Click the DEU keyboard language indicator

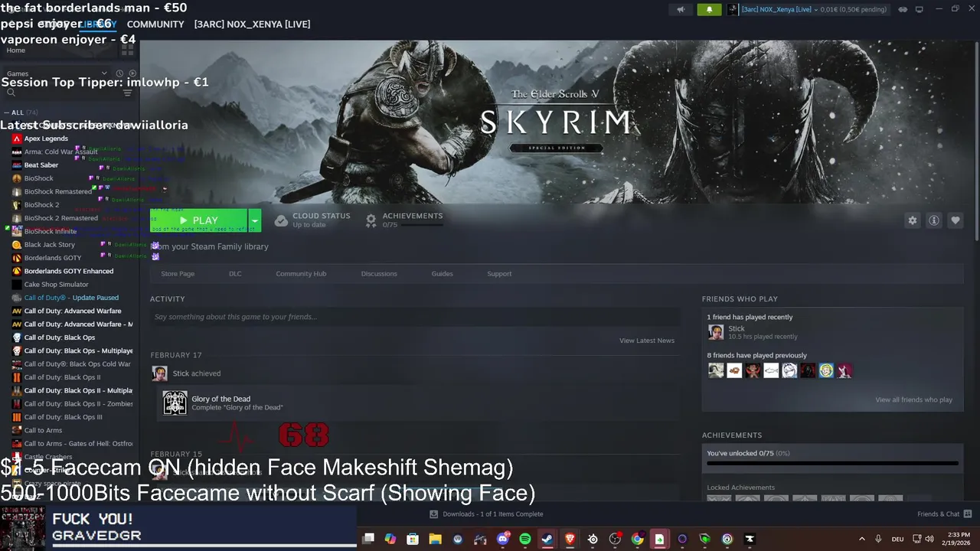(x=896, y=539)
